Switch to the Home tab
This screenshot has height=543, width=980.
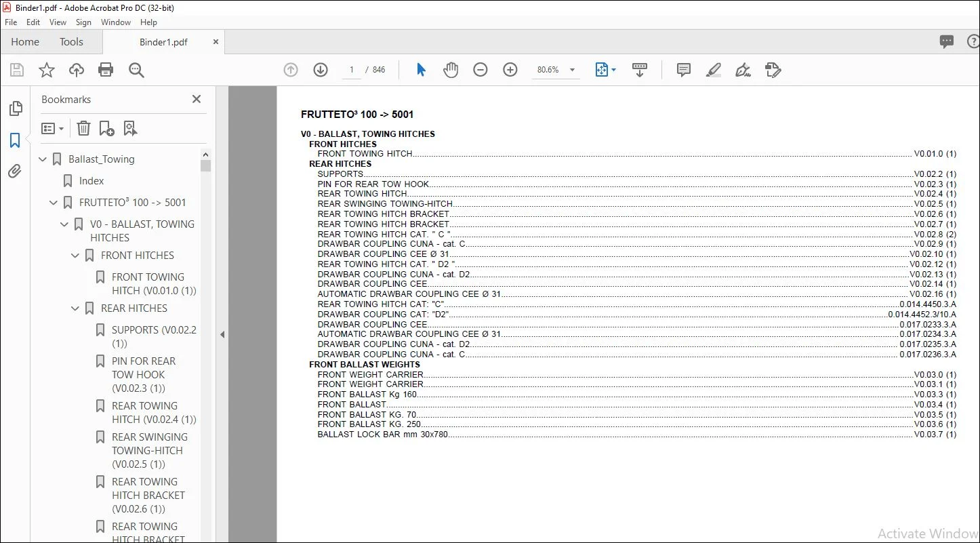pos(25,42)
